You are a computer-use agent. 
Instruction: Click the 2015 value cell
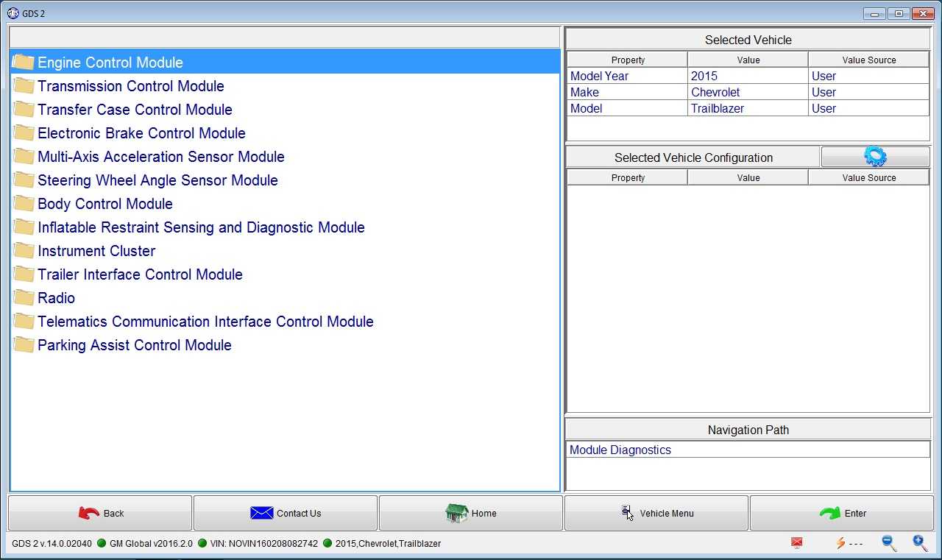[x=748, y=76]
